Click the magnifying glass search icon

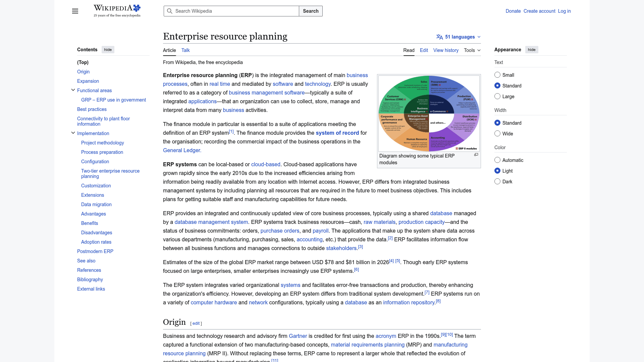pos(170,11)
